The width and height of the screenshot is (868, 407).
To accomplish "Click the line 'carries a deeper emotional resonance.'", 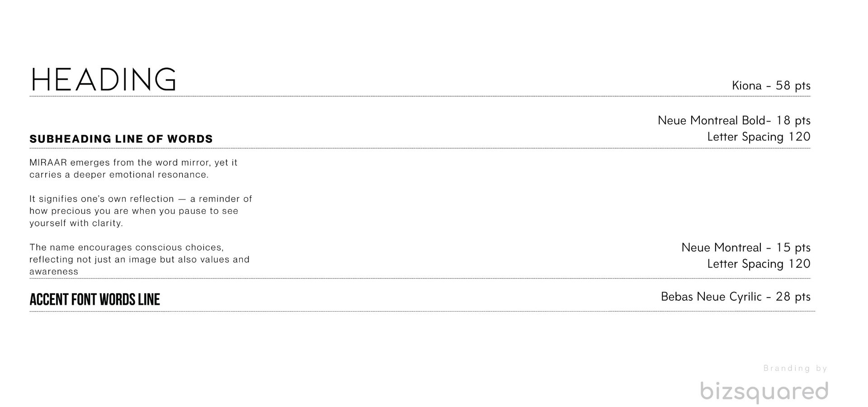I will [x=119, y=175].
